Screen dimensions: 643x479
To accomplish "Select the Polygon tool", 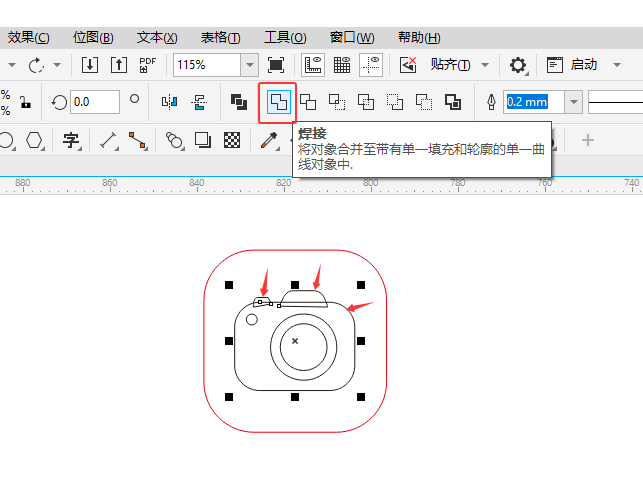I will click(34, 140).
